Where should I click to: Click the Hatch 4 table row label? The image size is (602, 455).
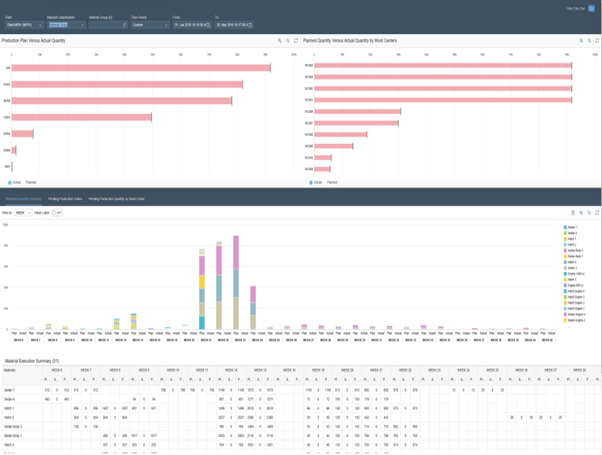pyautogui.click(x=9, y=445)
